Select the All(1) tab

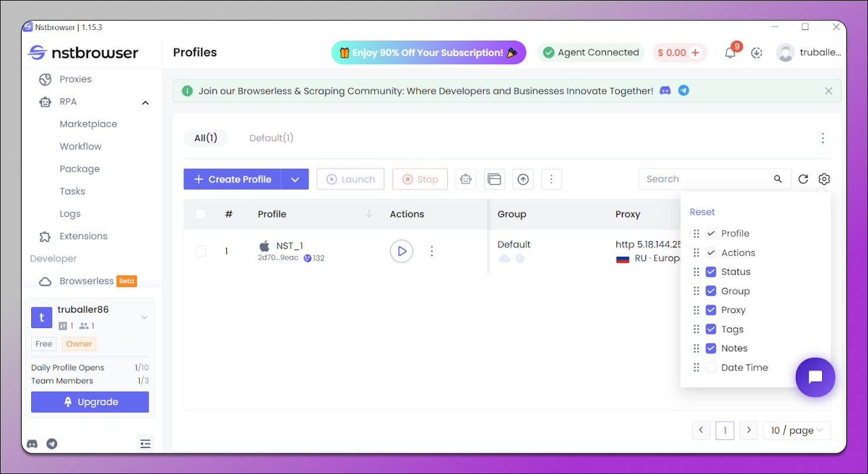pos(206,138)
